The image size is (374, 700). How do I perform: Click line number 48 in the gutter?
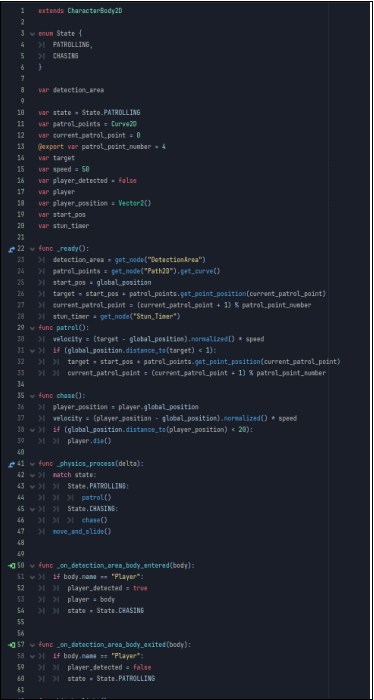point(21,543)
